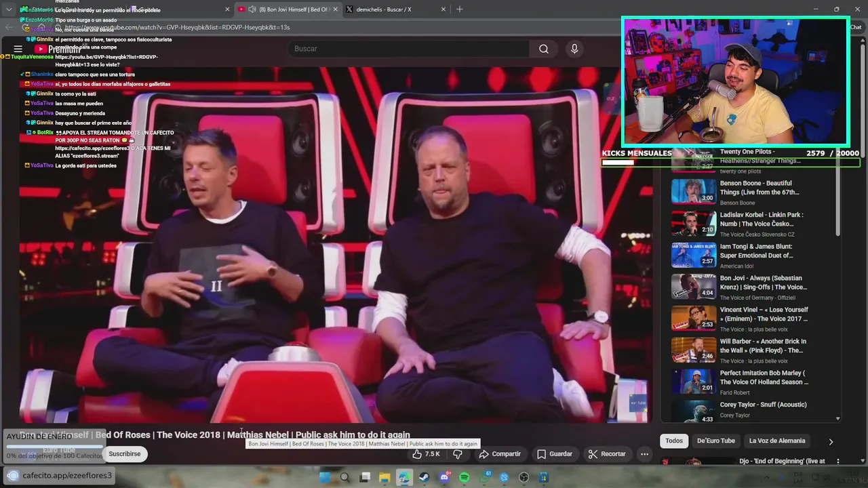
Task: Open the Twenty One Pilots Heathens video title
Action: point(760,157)
